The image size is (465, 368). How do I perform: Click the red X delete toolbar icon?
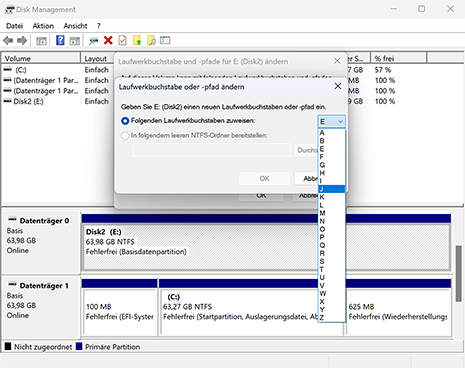(x=108, y=41)
